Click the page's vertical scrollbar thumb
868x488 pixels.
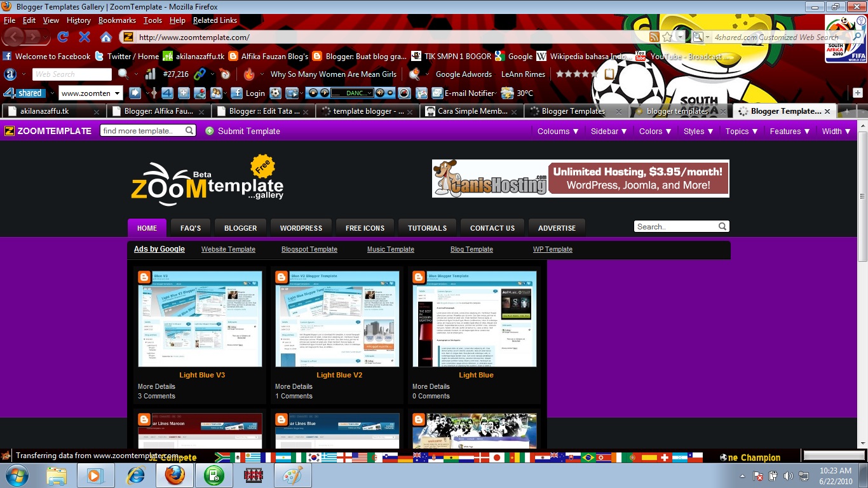[x=862, y=197]
